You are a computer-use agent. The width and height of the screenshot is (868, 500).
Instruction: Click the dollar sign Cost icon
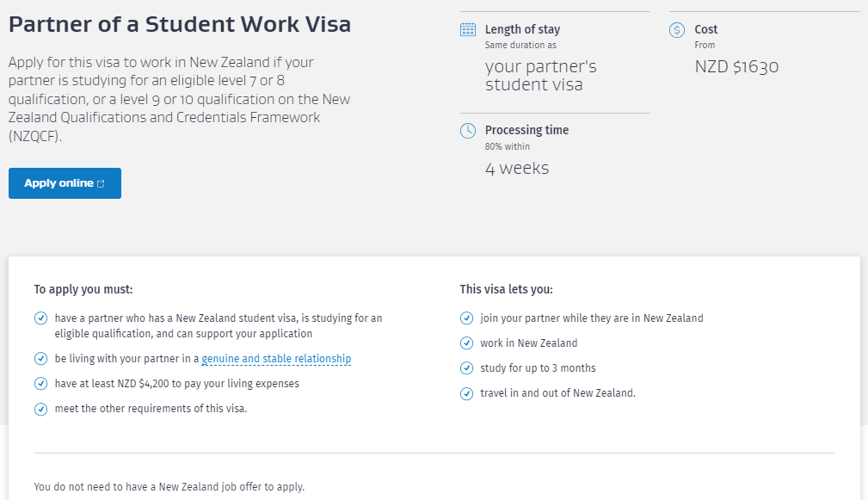click(x=677, y=30)
